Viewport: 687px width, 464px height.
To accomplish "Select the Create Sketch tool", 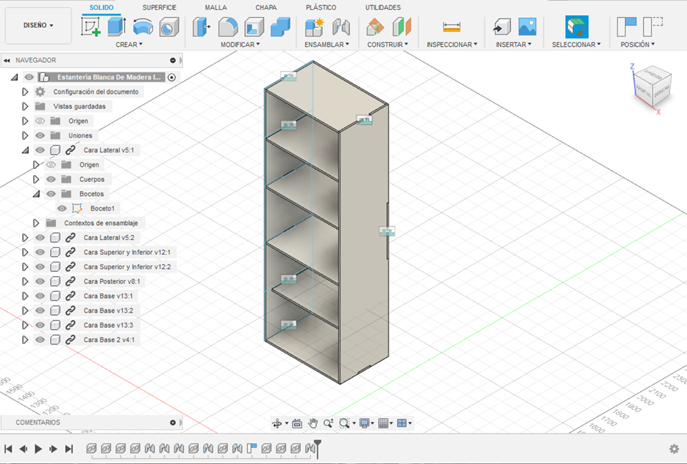I will tap(91, 27).
